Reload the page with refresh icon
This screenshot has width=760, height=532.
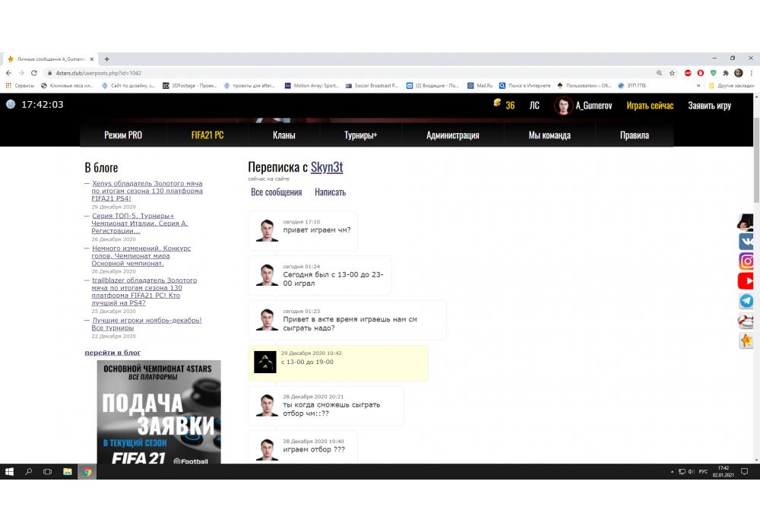34,73
